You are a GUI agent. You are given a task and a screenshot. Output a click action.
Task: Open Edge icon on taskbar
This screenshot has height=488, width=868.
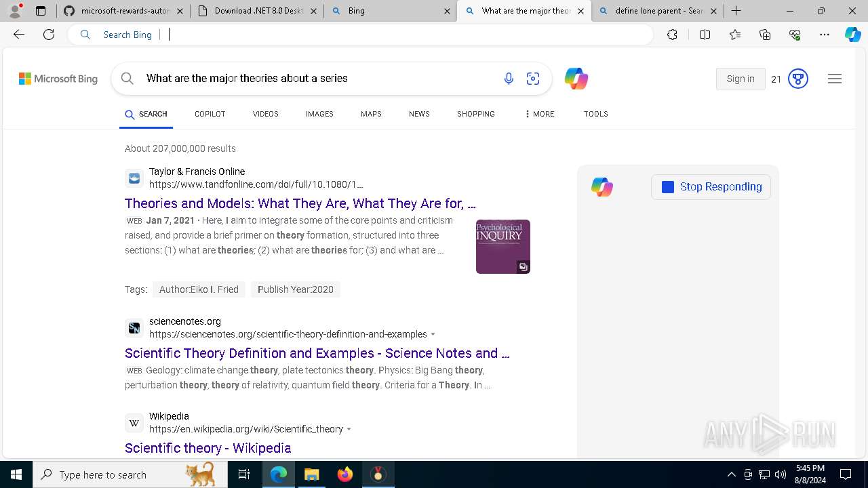pyautogui.click(x=279, y=474)
